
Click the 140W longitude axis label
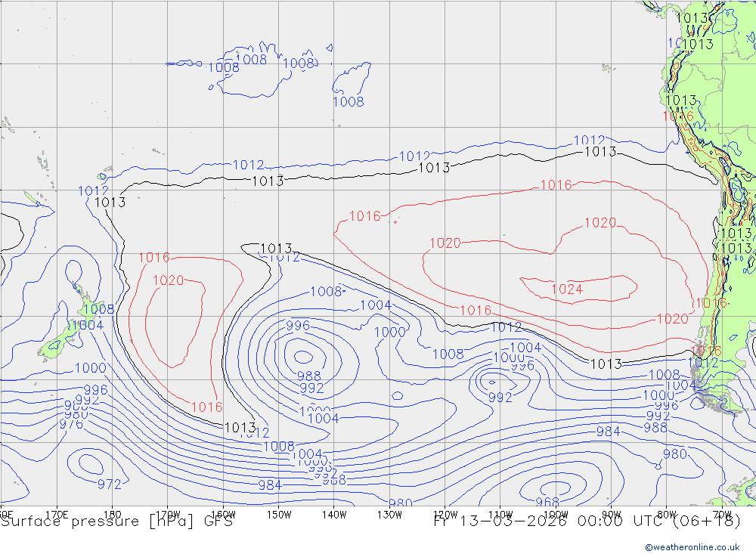(334, 515)
